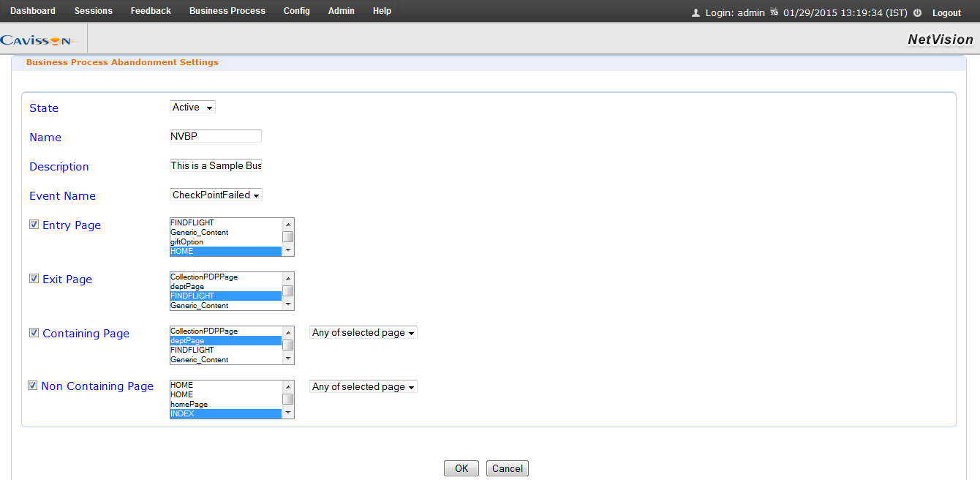
Task: Click the Exit Page list scrollbar thumb
Action: 288,291
